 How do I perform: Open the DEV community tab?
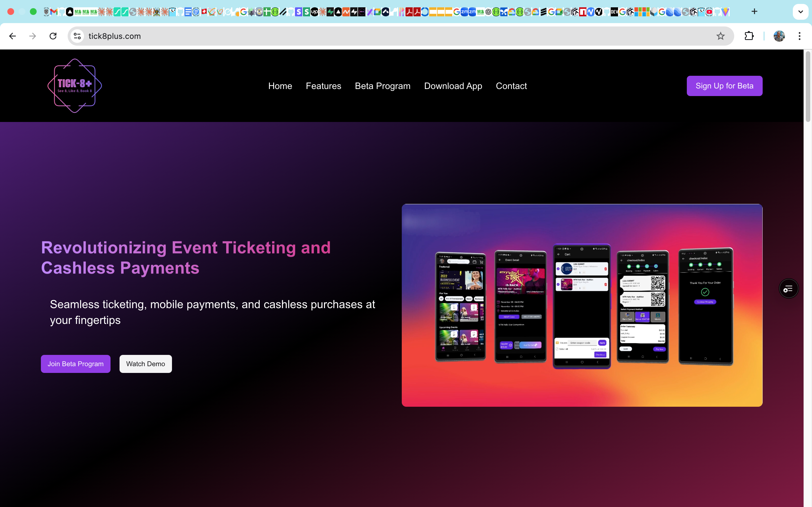click(x=614, y=12)
